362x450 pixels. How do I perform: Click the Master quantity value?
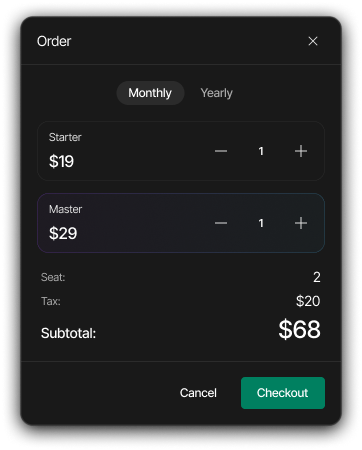[x=261, y=223]
